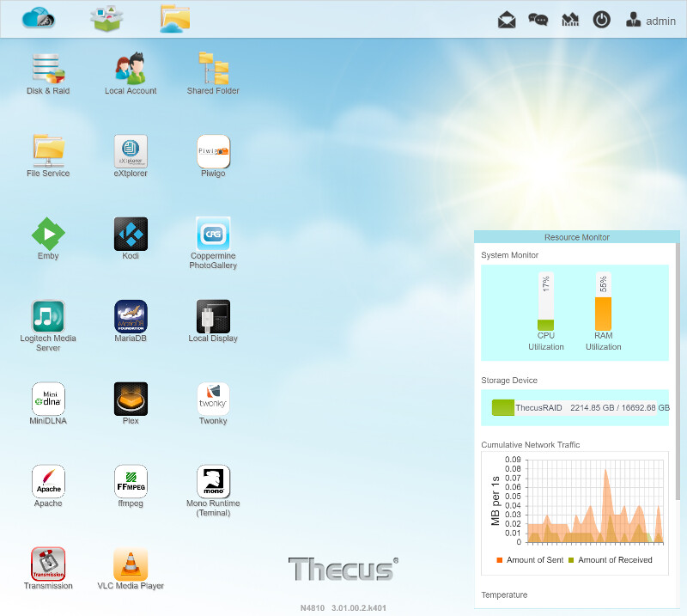
Task: Launch the MariaDB app
Action: click(x=131, y=315)
